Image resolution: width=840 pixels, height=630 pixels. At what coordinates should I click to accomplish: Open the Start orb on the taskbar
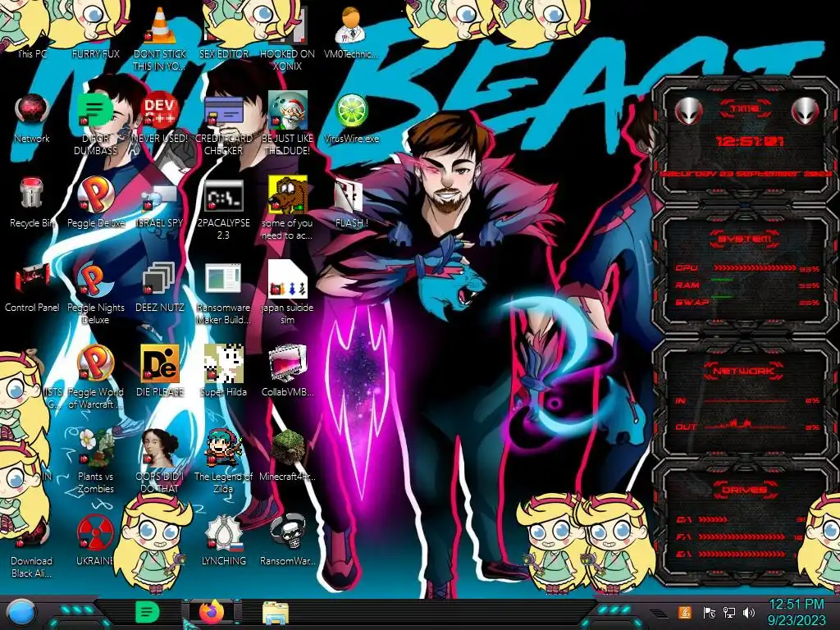(x=21, y=614)
